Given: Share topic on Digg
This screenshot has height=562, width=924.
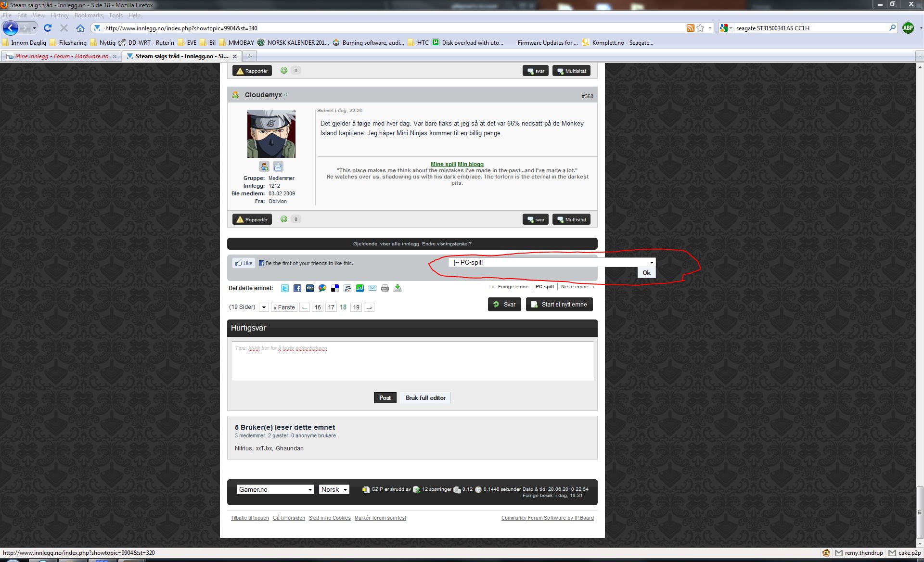Looking at the screenshot, I should pyautogui.click(x=310, y=288).
